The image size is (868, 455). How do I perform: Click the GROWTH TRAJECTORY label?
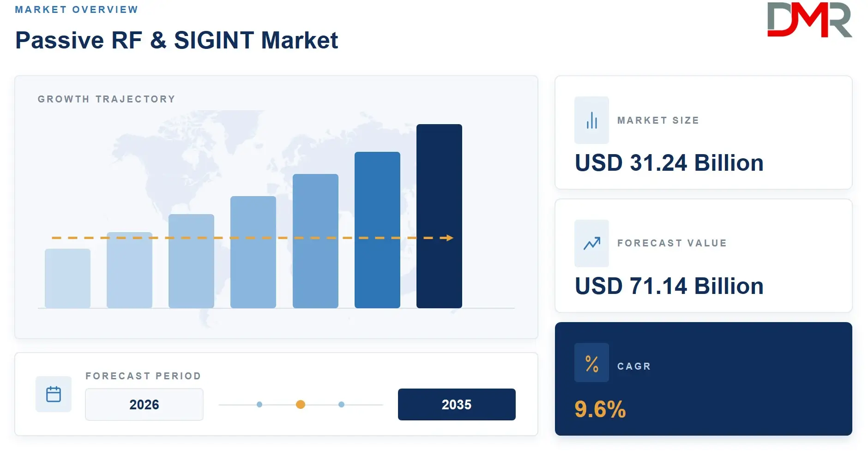pos(107,99)
